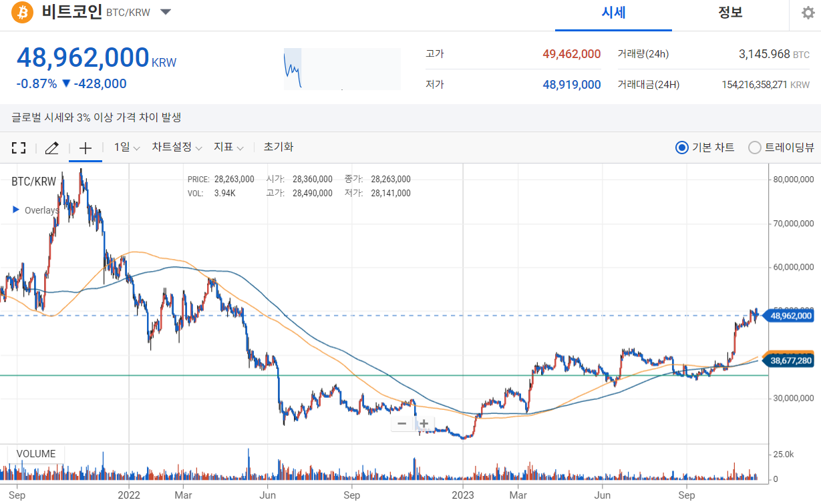Open the settings gear icon

(x=808, y=13)
